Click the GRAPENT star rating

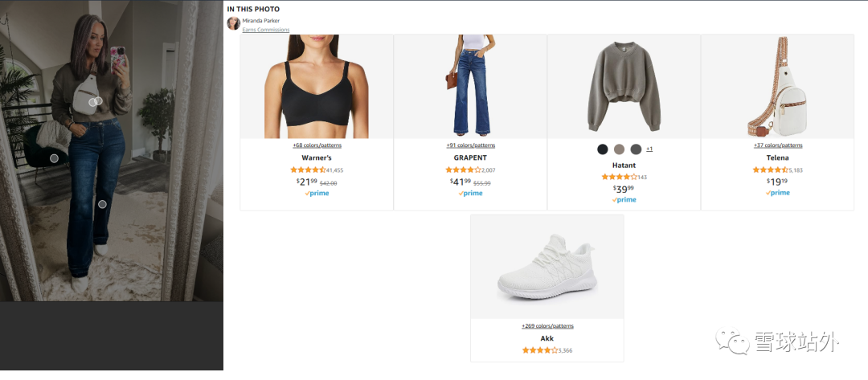coord(463,170)
